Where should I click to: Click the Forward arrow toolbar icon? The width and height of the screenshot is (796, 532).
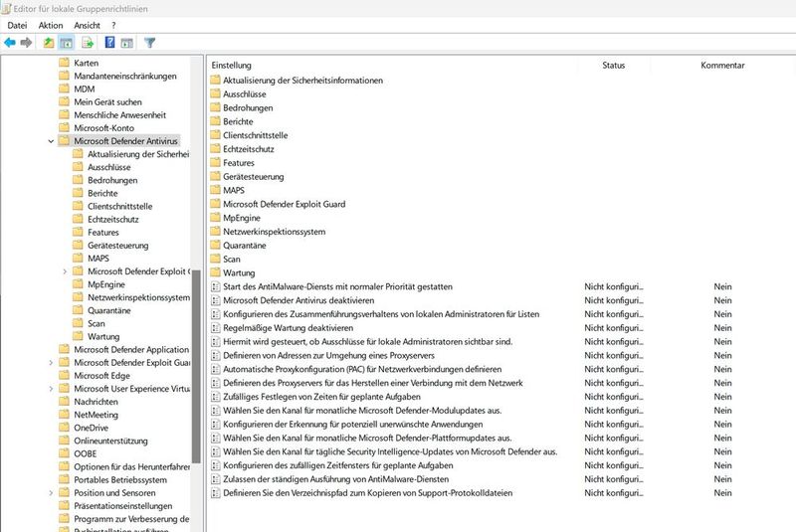coord(26,43)
